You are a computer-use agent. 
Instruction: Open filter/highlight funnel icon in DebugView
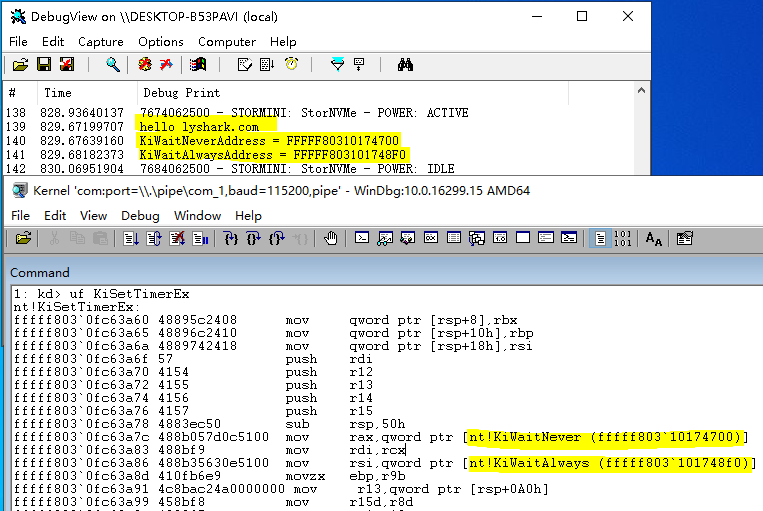click(337, 64)
